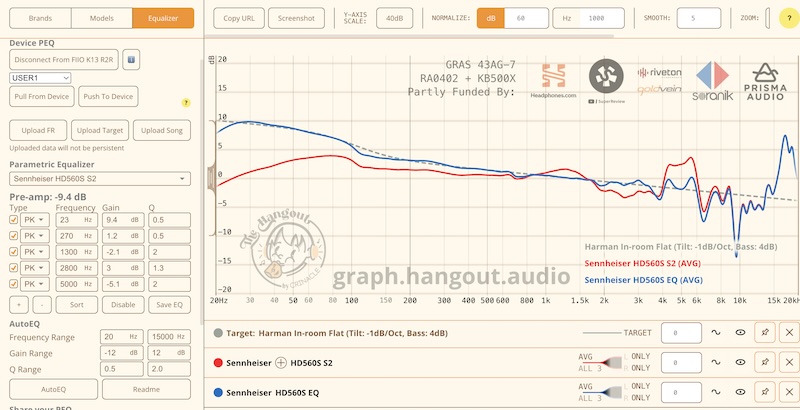Screen dimensions: 800x410
Task: Open the PK type dropdown for 23 Hz filter
Action: (35, 220)
